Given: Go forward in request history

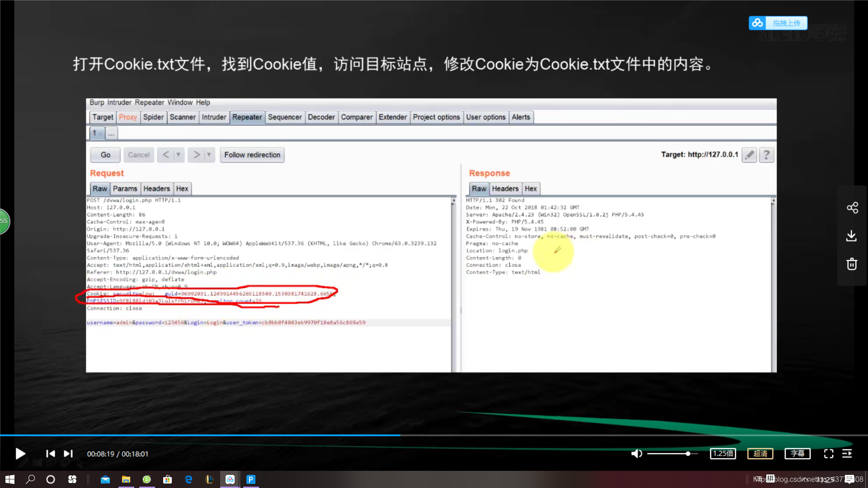Looking at the screenshot, I should [197, 155].
